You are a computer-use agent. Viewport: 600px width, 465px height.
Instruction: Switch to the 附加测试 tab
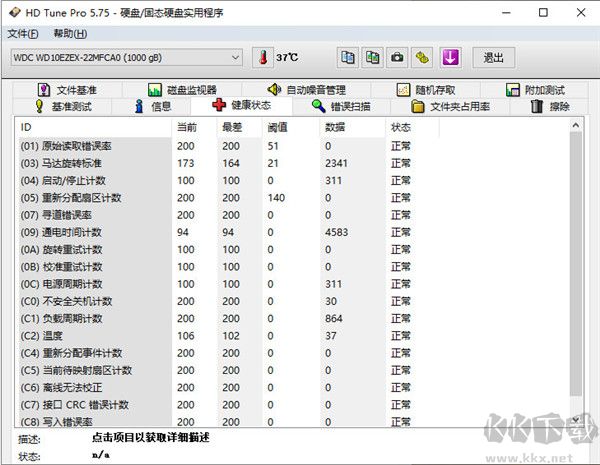tap(535, 90)
